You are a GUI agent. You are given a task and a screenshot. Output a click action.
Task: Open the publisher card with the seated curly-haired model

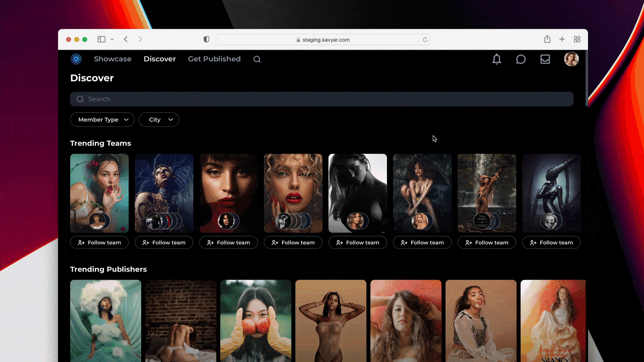(x=481, y=321)
